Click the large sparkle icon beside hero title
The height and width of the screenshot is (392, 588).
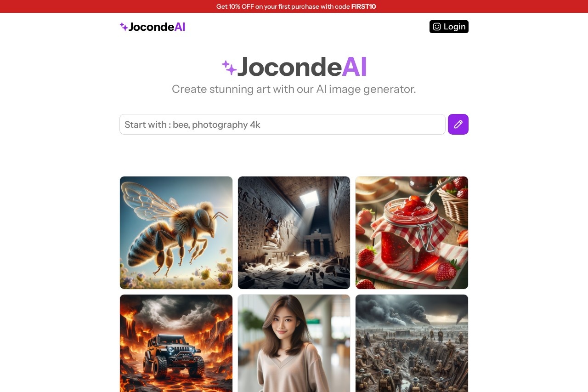pyautogui.click(x=229, y=68)
